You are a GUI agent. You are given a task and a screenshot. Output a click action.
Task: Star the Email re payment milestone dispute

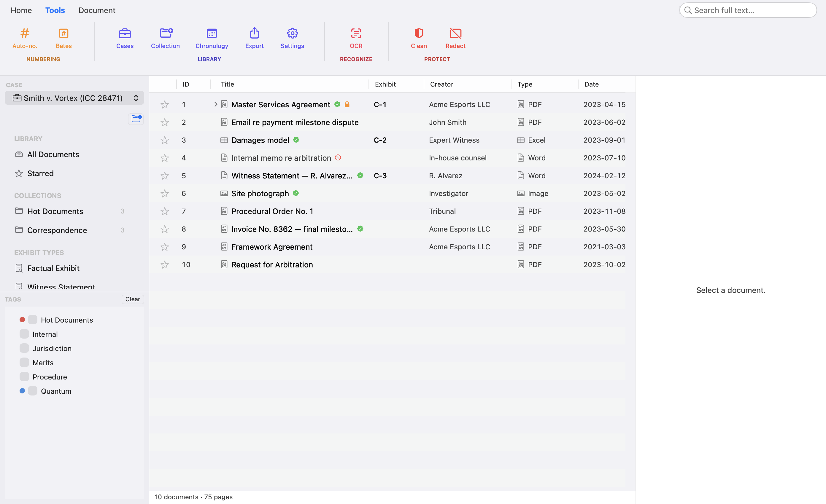tap(165, 122)
